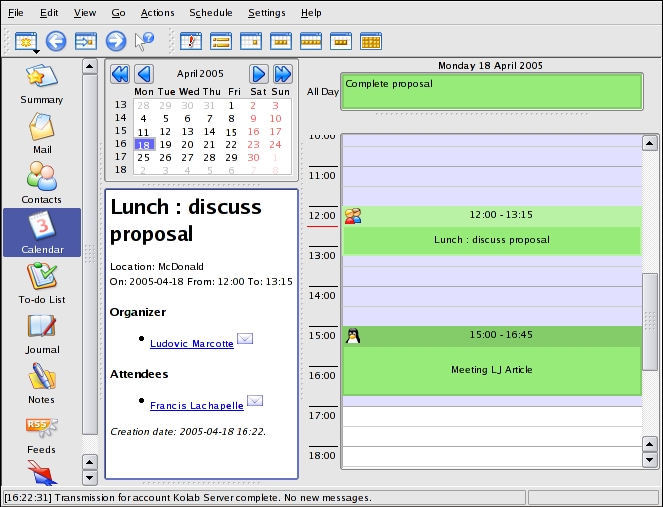The width and height of the screenshot is (663, 507).
Task: Open the Mail component in sidebar
Action: click(42, 133)
